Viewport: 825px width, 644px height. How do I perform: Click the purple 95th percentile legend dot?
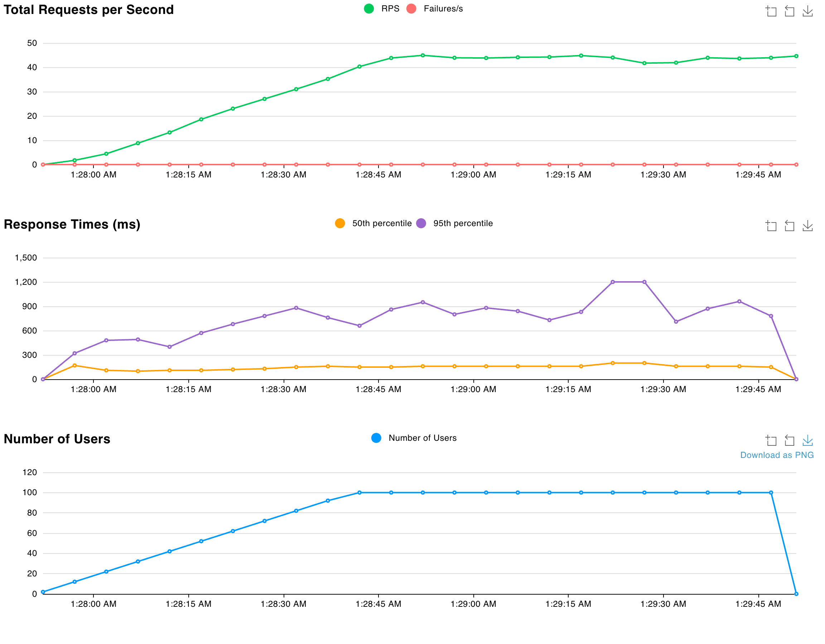421,224
